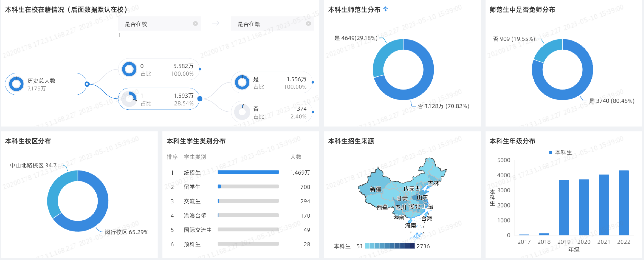This screenshot has width=644, height=260.
Task: Click the 预科生 progress bar
Action: pos(248,244)
